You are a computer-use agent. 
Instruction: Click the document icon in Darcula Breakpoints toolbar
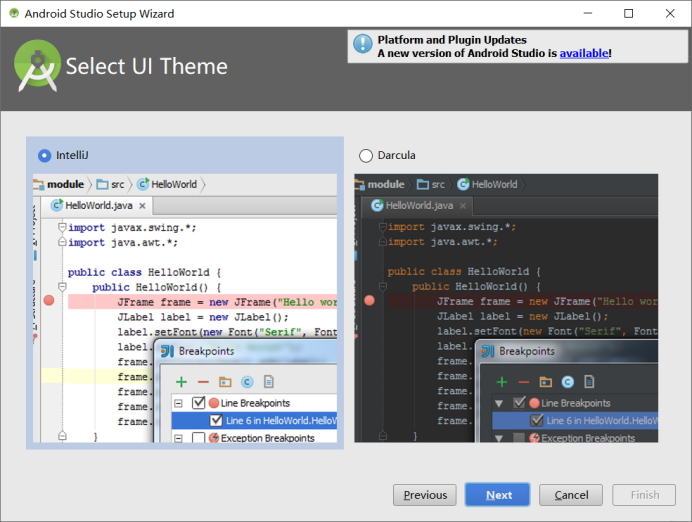[589, 382]
